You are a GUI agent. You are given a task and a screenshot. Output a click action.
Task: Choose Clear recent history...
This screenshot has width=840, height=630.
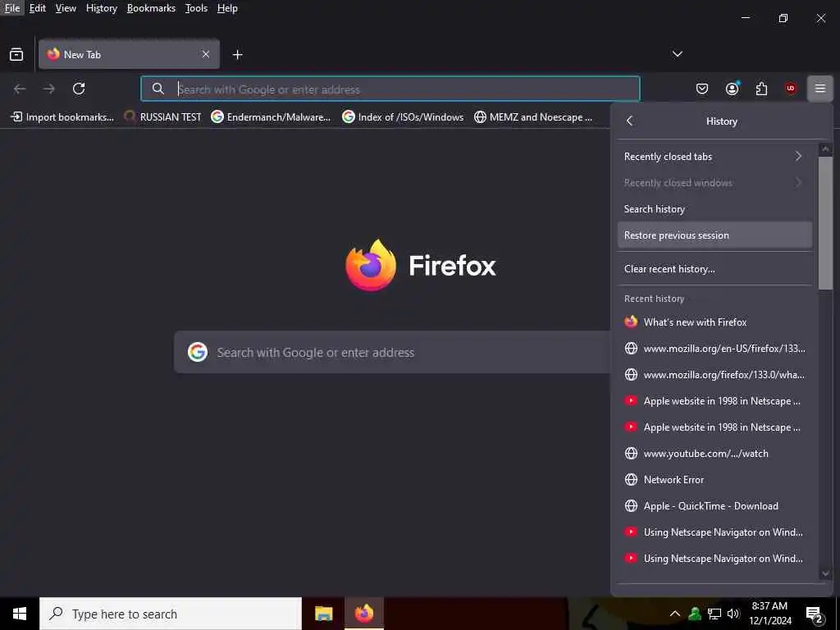[714, 269]
